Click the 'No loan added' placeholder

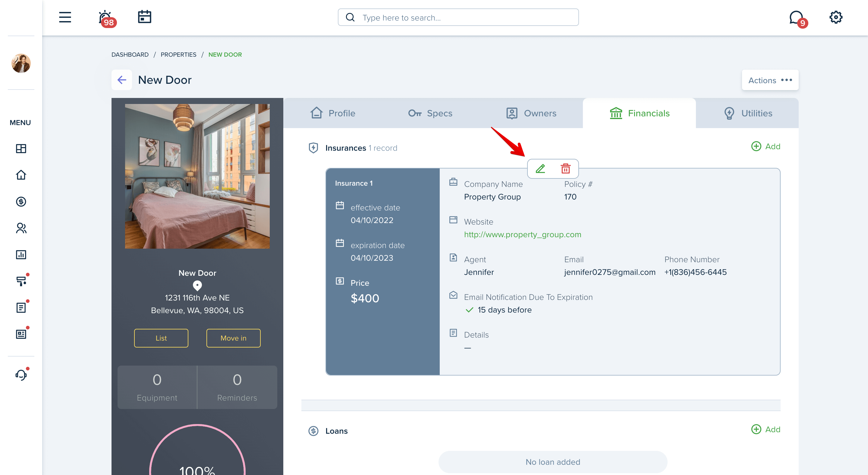(553, 462)
